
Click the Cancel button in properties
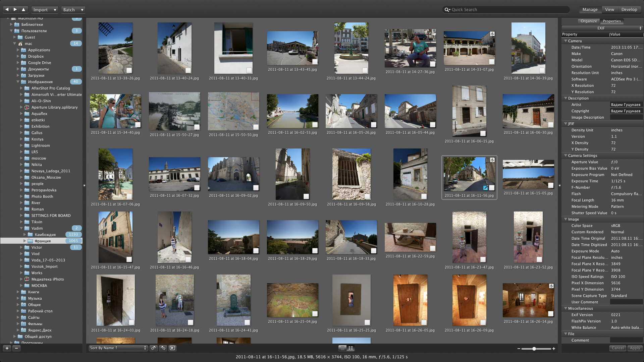coord(618,348)
